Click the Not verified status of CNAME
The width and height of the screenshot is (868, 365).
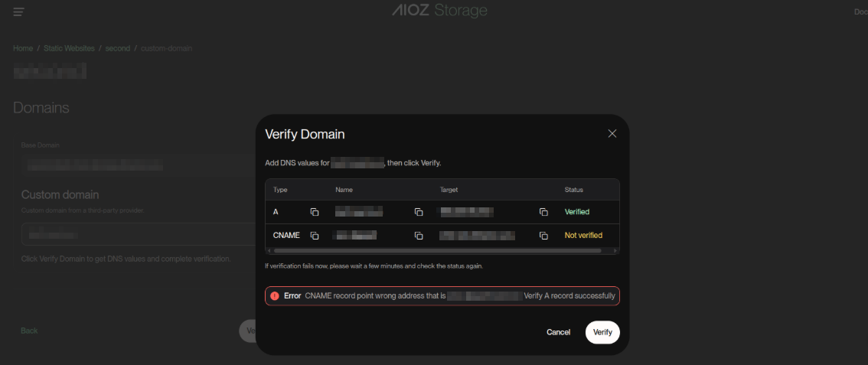coord(583,236)
